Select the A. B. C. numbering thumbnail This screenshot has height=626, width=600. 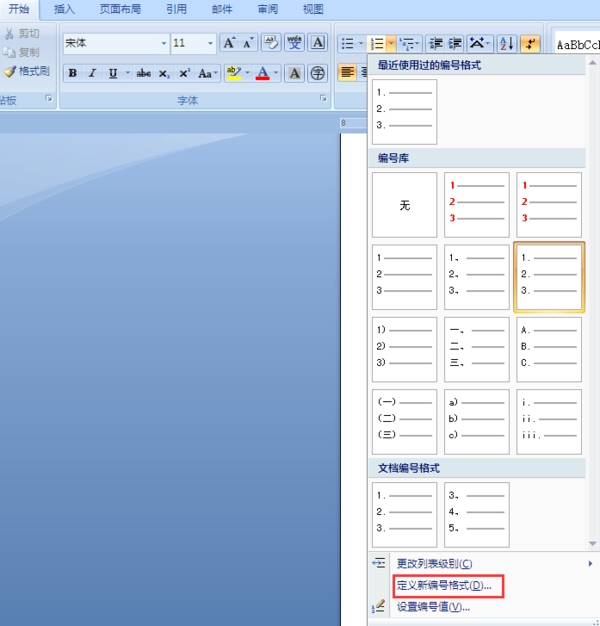click(x=549, y=349)
